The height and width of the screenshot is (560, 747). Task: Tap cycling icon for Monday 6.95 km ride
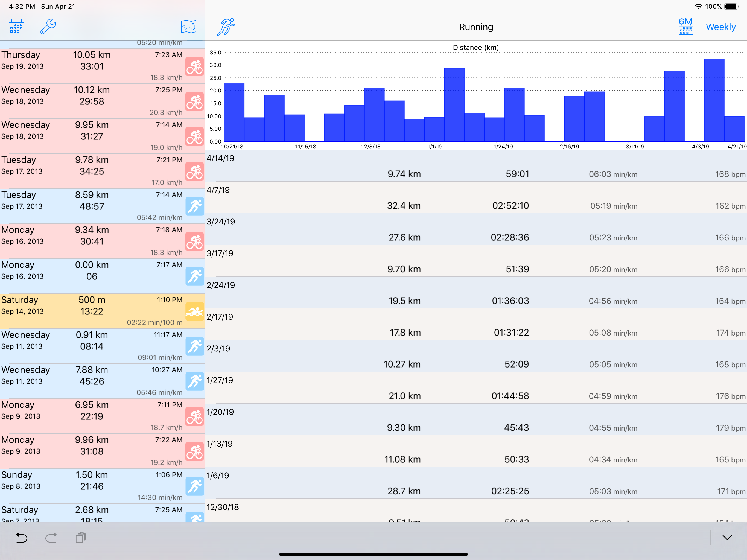point(194,416)
